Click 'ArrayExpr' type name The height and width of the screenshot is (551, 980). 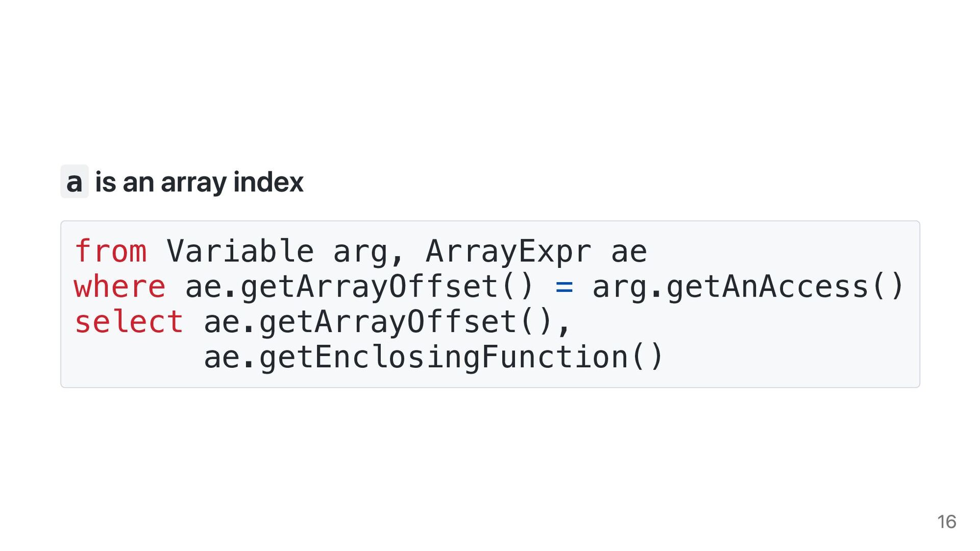[508, 252]
